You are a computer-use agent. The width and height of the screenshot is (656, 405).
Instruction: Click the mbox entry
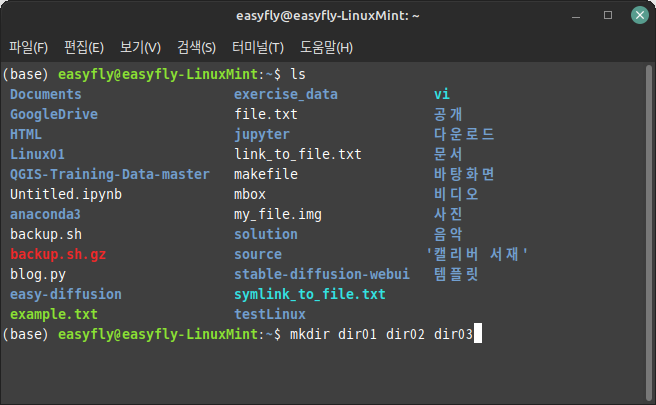point(250,194)
